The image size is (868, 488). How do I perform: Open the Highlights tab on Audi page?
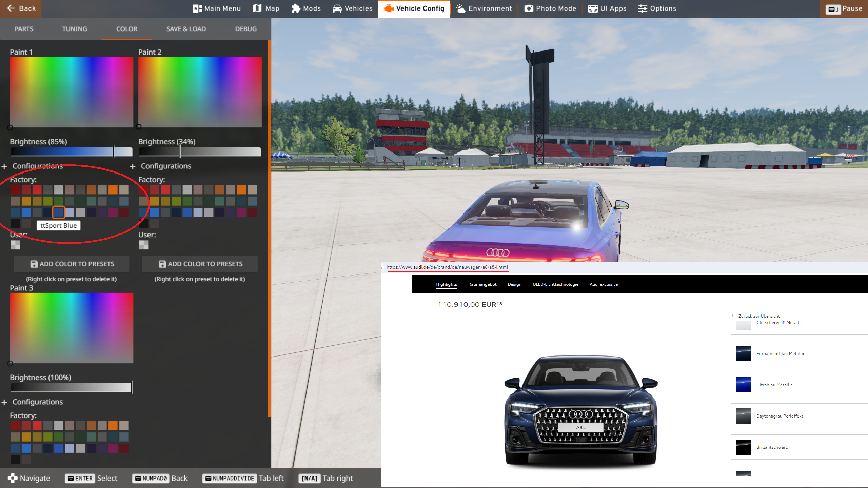click(x=447, y=284)
